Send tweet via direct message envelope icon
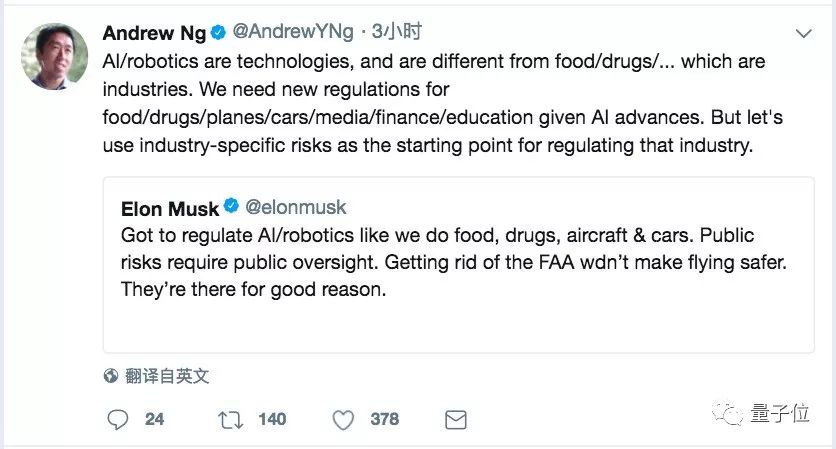This screenshot has width=836, height=449. (x=456, y=419)
